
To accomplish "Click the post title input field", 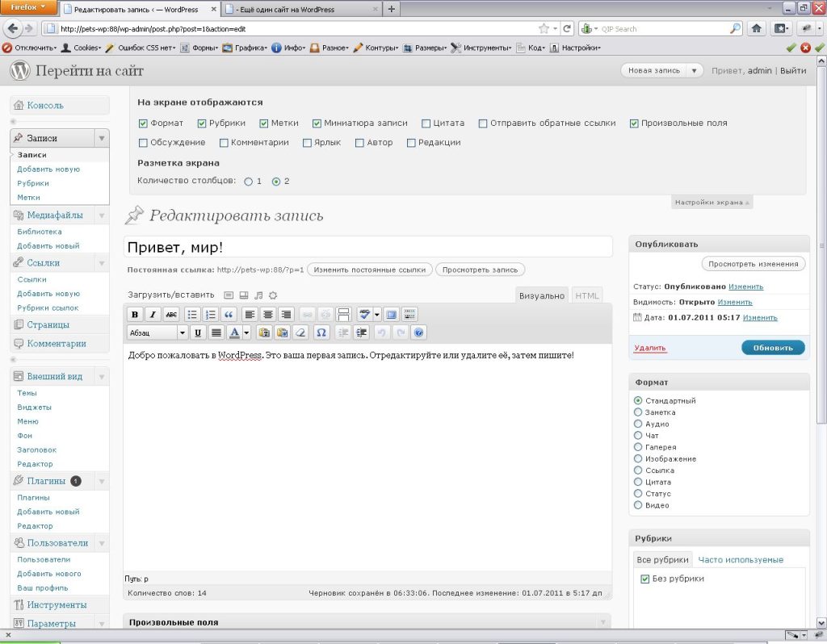I will pos(368,247).
